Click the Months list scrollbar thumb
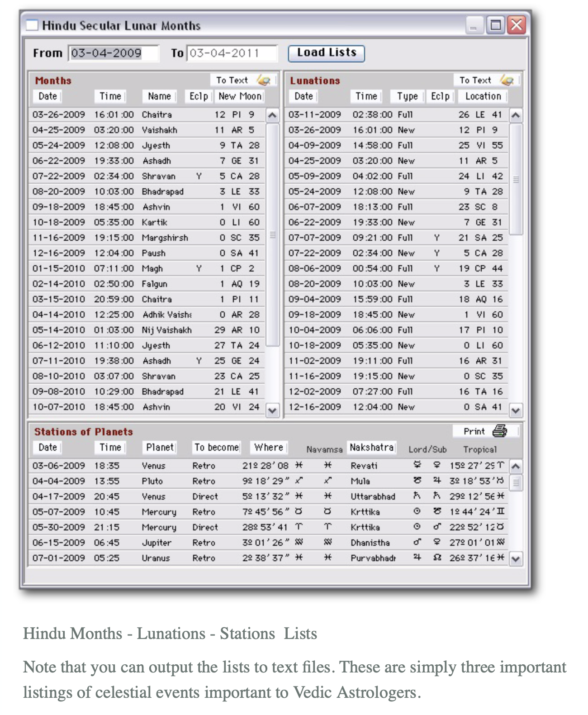This screenshot has width=588, height=715. pos(272,234)
